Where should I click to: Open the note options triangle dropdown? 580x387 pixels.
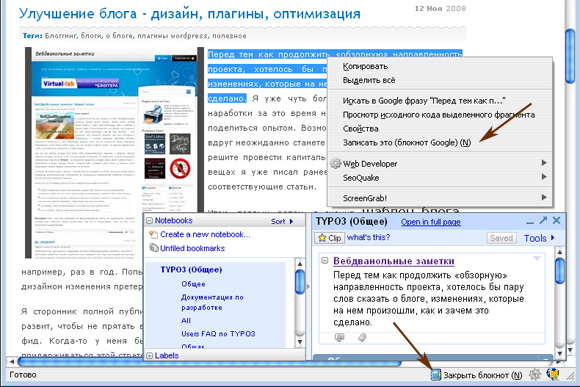point(537,258)
